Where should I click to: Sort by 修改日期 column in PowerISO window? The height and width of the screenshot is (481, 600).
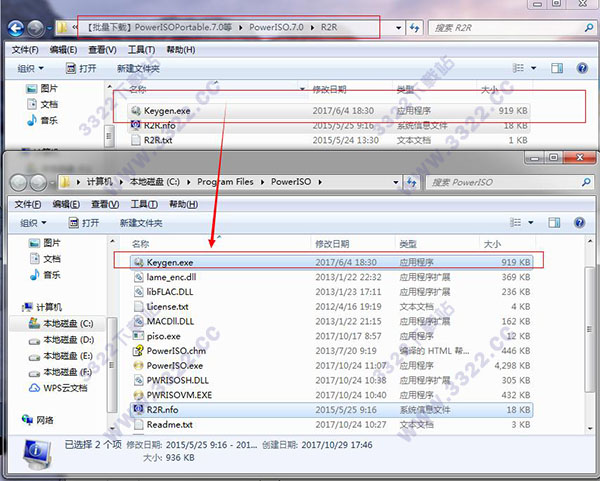click(332, 244)
